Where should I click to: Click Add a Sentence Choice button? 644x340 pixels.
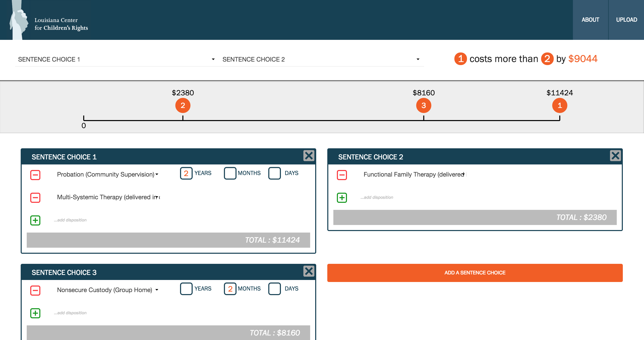pyautogui.click(x=475, y=273)
